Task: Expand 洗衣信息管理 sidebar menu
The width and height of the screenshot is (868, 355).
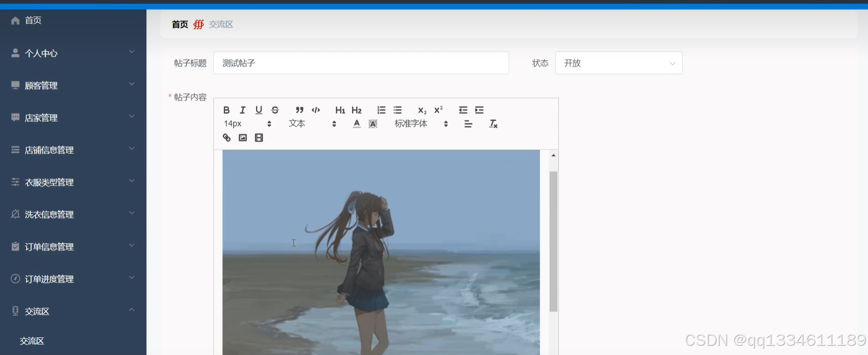Action: tap(73, 214)
